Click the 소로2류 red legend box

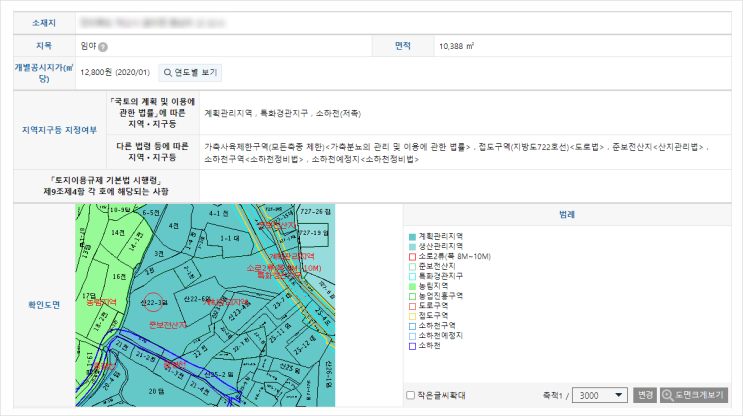coord(412,256)
